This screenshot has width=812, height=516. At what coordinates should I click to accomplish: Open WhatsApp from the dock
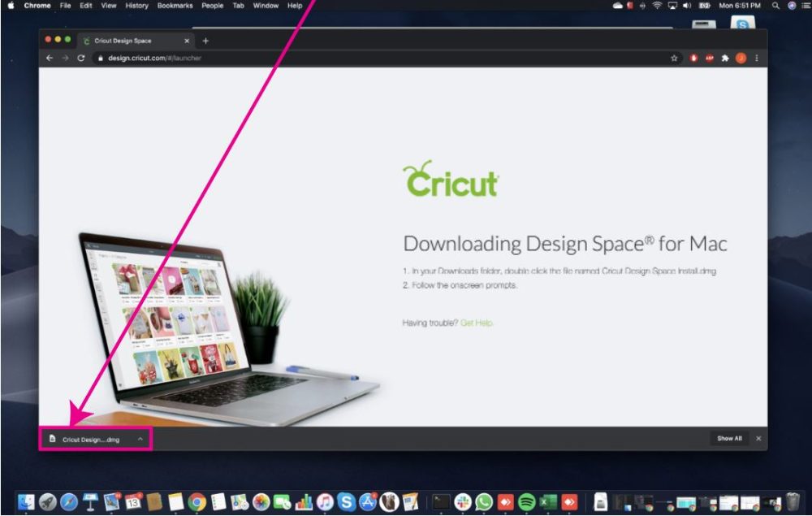pyautogui.click(x=484, y=501)
